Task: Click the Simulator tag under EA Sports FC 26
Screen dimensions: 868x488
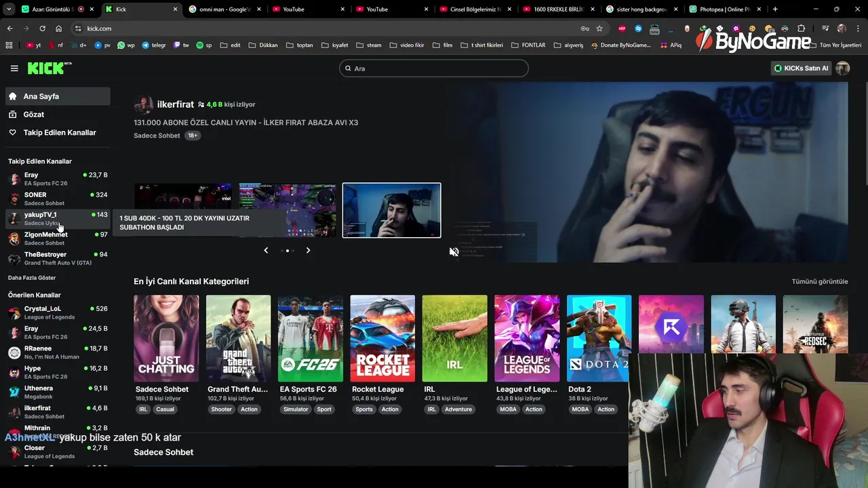Action: [x=296, y=409]
